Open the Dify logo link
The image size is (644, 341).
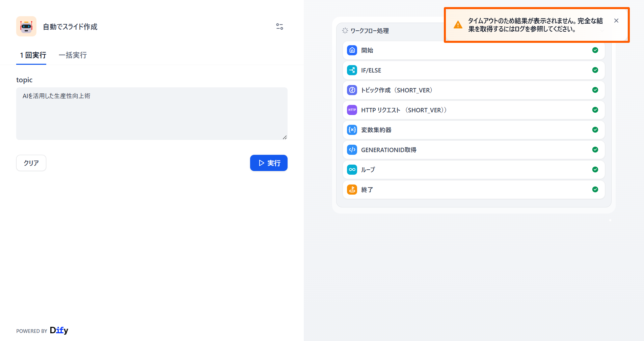pyautogui.click(x=59, y=330)
